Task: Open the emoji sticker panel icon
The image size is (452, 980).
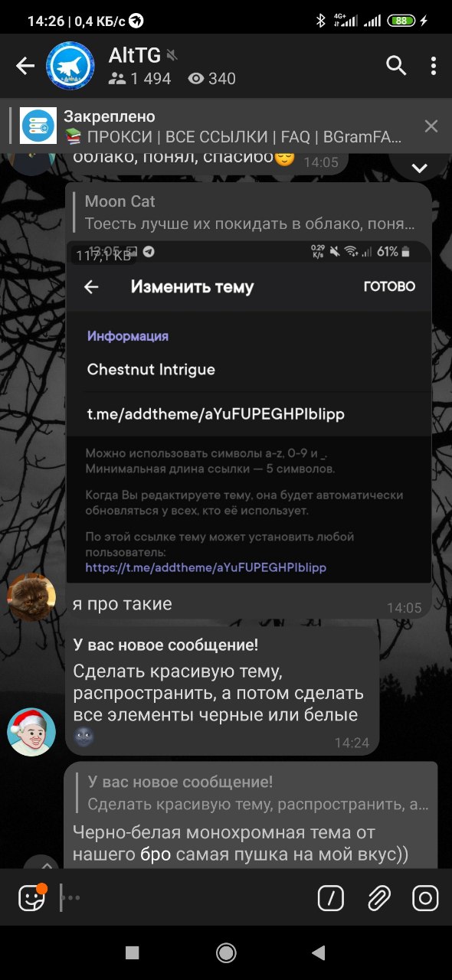Action: (x=31, y=897)
